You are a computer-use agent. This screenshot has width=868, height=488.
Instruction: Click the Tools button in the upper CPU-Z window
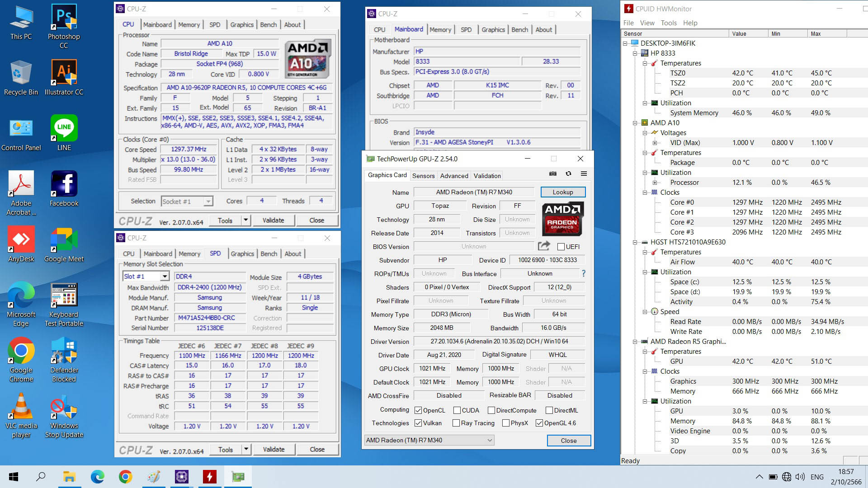tap(225, 221)
